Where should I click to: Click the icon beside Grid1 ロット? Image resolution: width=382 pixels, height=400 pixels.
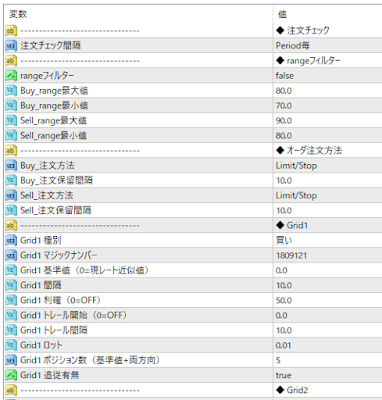11,345
